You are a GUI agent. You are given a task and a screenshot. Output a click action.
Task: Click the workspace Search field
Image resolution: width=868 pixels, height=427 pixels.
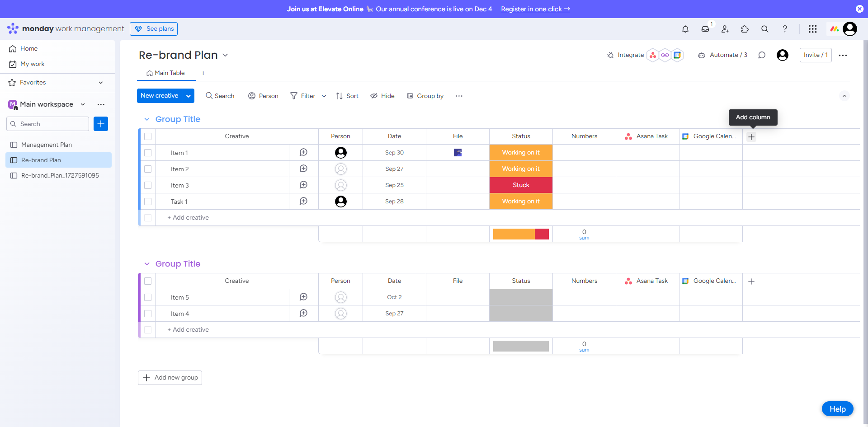47,123
